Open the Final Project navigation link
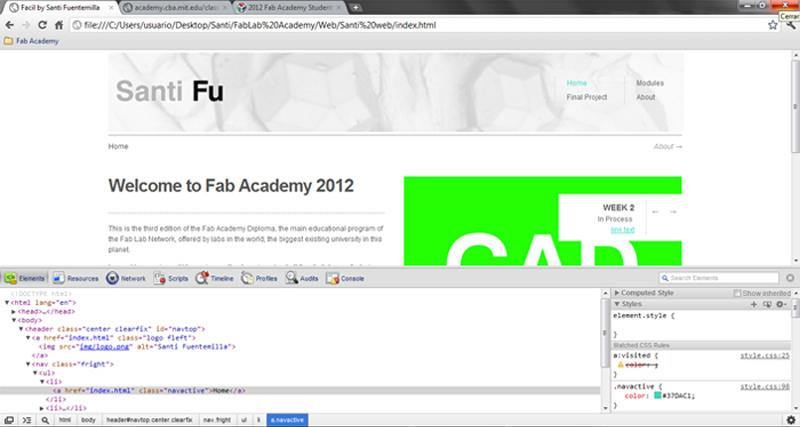This screenshot has width=800, height=427. (587, 97)
